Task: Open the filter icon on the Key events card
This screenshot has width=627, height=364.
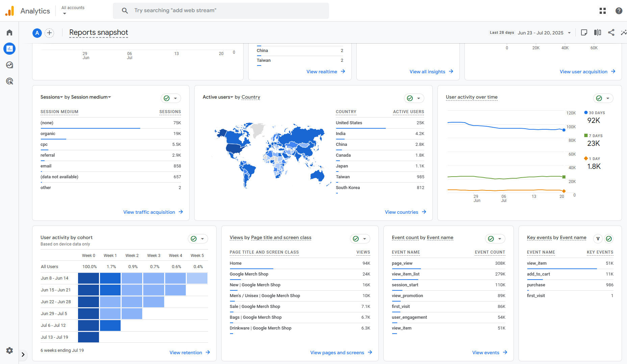Action: [x=598, y=239]
